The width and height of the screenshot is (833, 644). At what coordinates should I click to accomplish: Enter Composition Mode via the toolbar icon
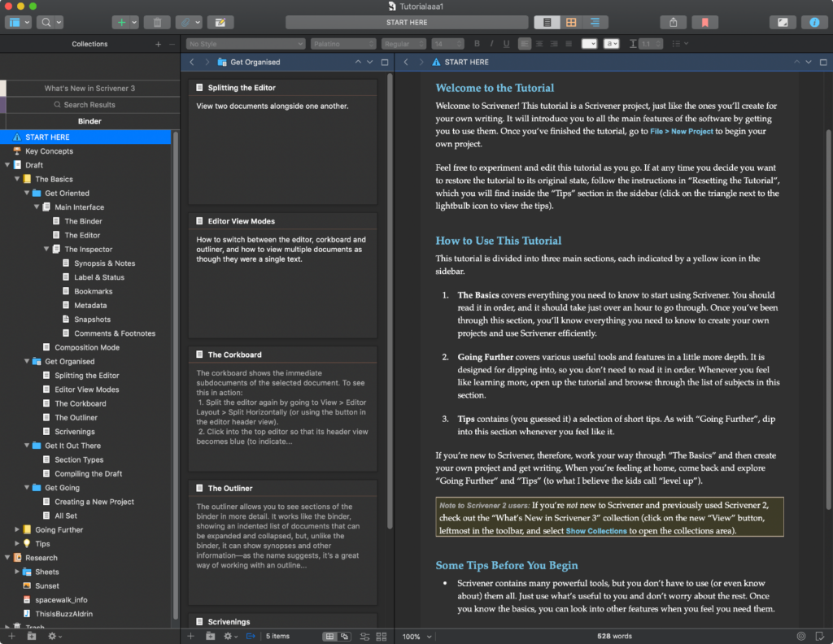(x=783, y=22)
